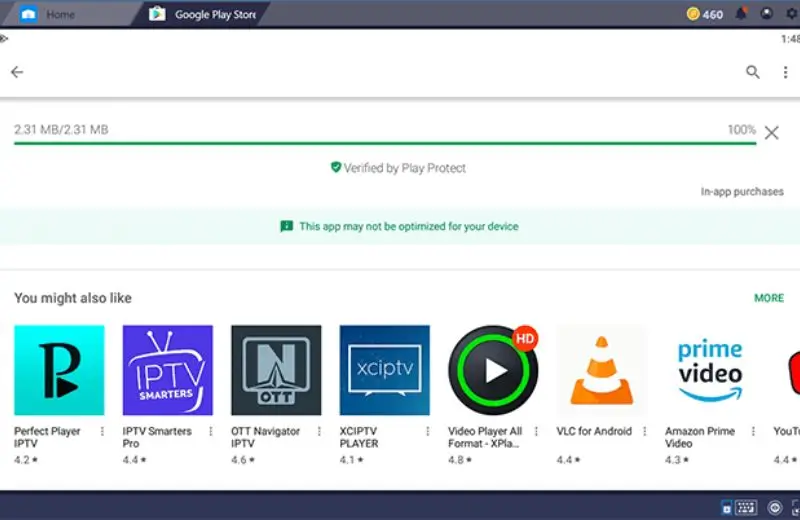
Task: Open the keyboard controls icon in bottom bar
Action: pyautogui.click(x=746, y=507)
